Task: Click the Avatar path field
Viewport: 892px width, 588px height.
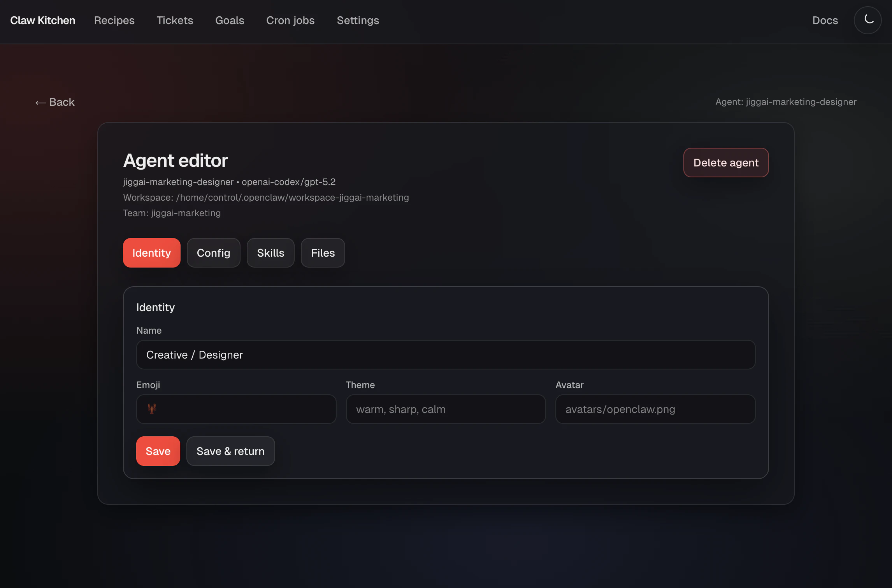Action: coord(655,409)
